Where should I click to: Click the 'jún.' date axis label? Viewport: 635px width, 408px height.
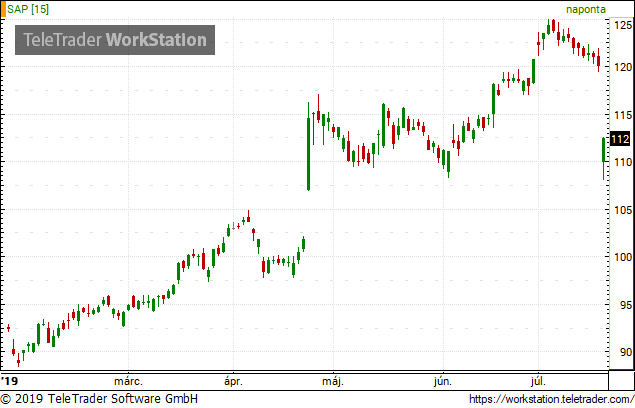point(443,381)
